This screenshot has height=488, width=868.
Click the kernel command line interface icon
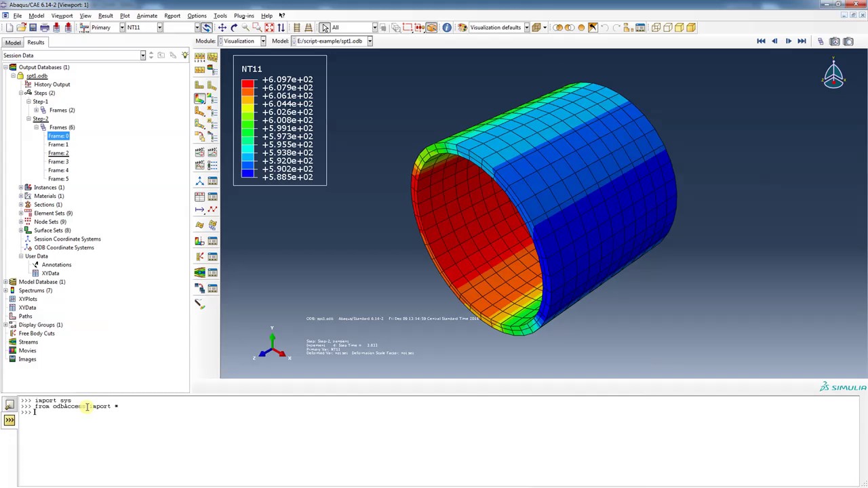tap(9, 420)
